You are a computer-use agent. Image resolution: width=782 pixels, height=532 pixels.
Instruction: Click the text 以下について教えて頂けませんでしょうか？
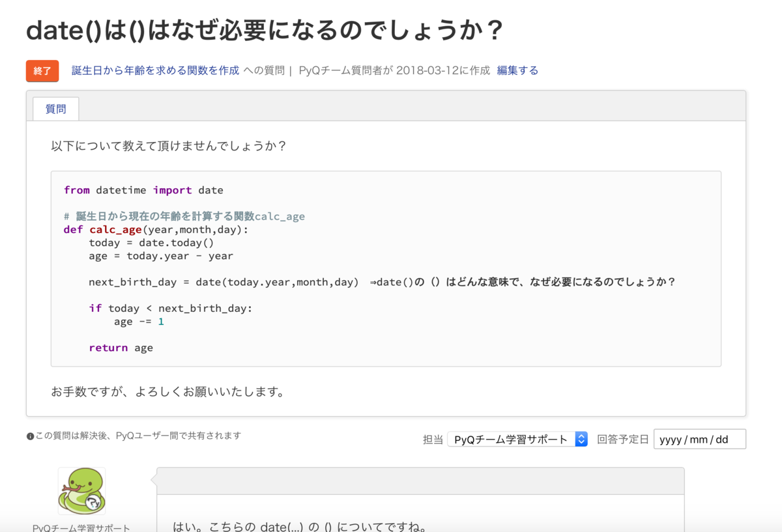coord(169,146)
